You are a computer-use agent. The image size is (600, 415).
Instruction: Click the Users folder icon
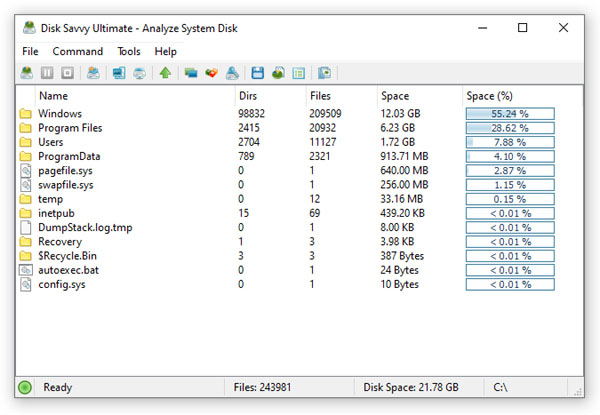pyautogui.click(x=26, y=142)
